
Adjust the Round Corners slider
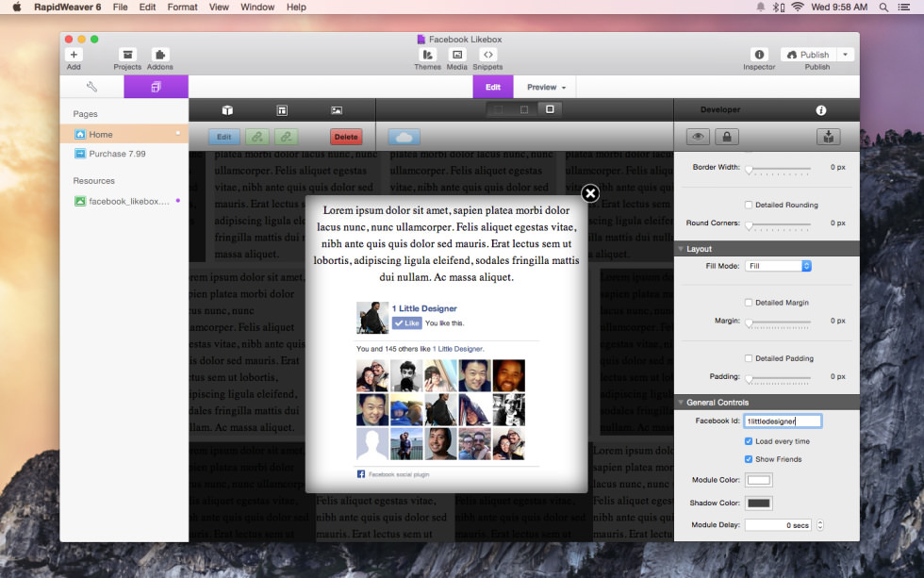point(778,225)
